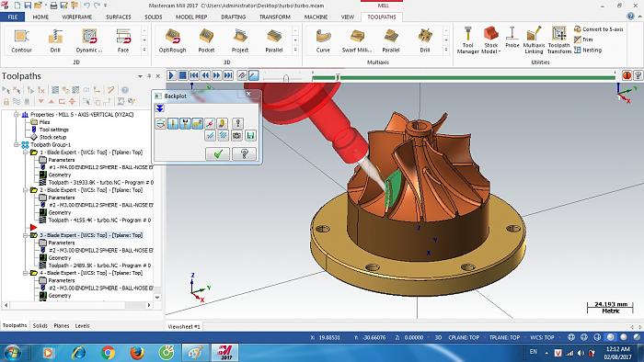Open Chrome from the taskbar
Viewport: 644px width, 362px height.
[108, 353]
